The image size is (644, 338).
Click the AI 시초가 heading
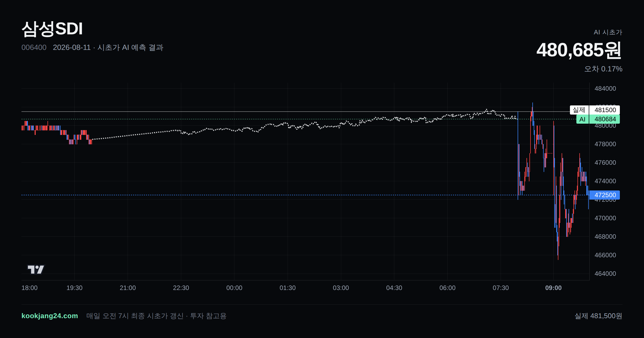[608, 32]
